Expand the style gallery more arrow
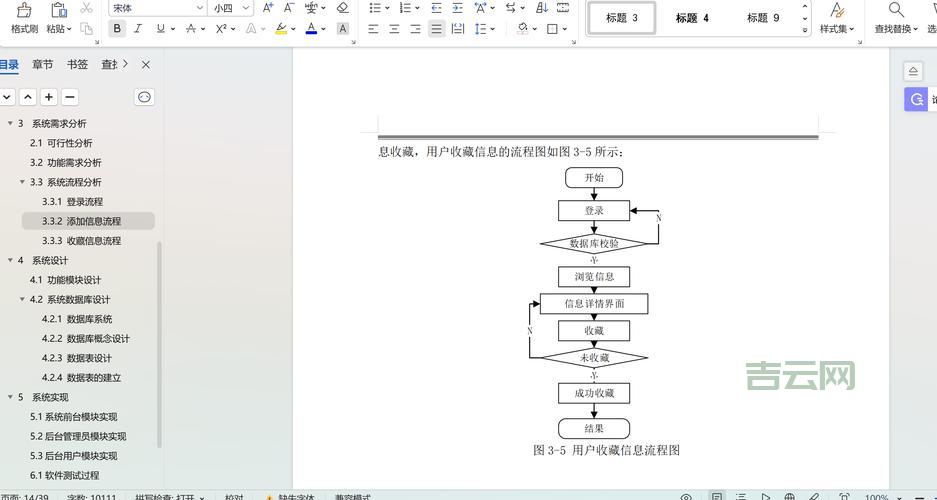This screenshot has height=500, width=937. pos(805,30)
